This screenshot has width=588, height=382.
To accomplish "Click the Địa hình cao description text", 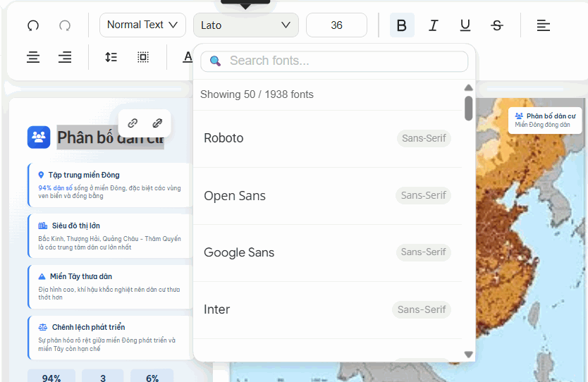I will pos(109,293).
